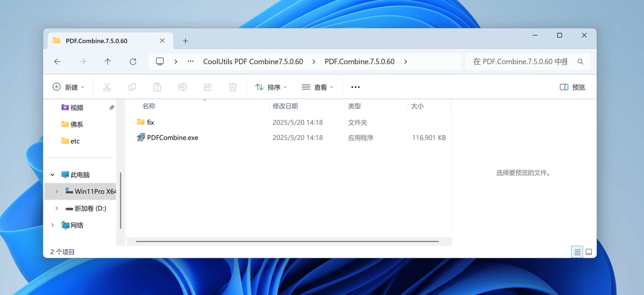Refresh the current folder
This screenshot has width=644, height=295.
pyautogui.click(x=133, y=62)
